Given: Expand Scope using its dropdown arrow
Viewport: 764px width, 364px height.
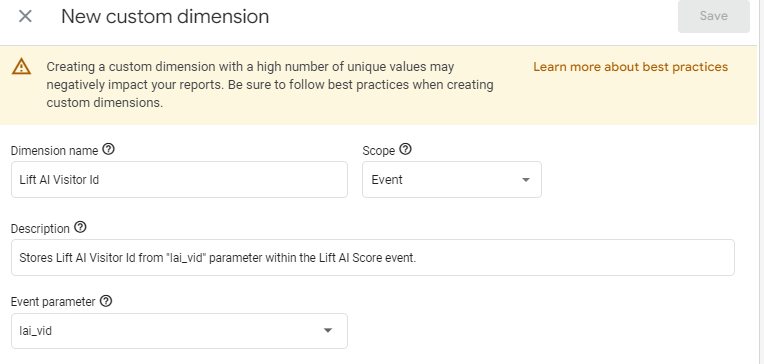Looking at the screenshot, I should click(526, 180).
